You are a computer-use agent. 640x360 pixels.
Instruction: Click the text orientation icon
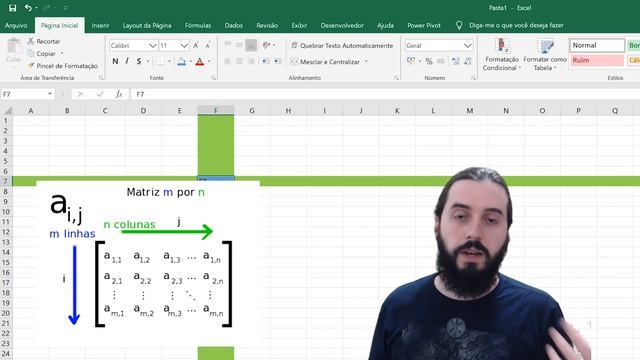point(267,45)
